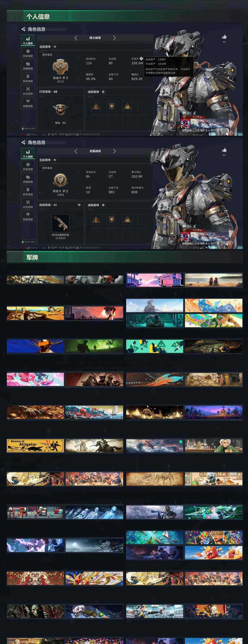Click the 每分钟得分 value 836
This screenshot has height=644, width=248.
point(134,192)
